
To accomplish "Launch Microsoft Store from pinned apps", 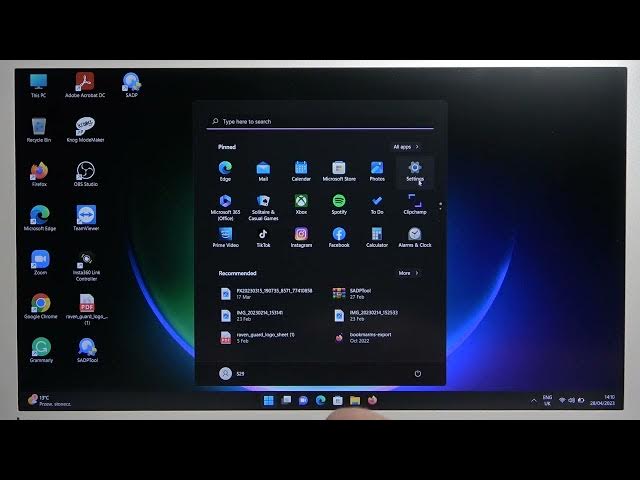I will 339,171.
